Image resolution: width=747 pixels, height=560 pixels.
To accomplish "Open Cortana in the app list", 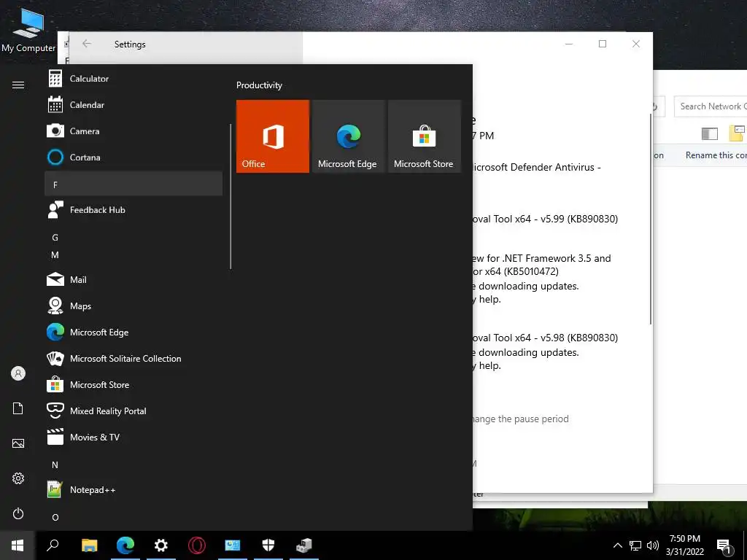I will pyautogui.click(x=133, y=157).
